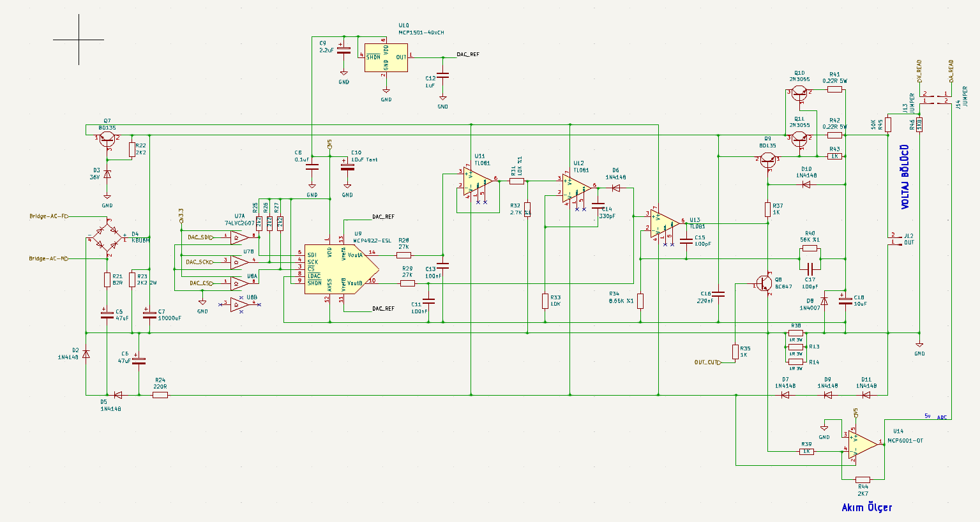Select resistor R33 10K
980x522 pixels.
click(545, 301)
